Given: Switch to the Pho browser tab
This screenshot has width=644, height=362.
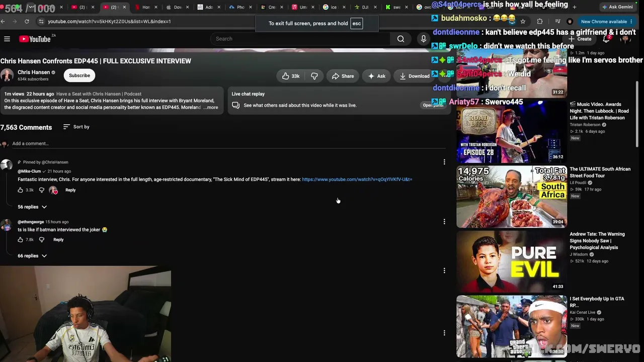Looking at the screenshot, I should click(x=240, y=7).
